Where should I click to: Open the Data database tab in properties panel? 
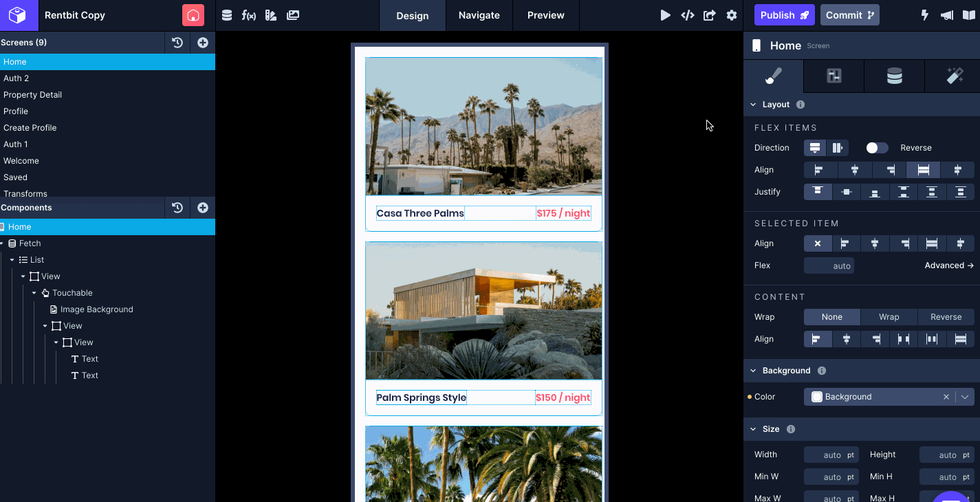[894, 76]
